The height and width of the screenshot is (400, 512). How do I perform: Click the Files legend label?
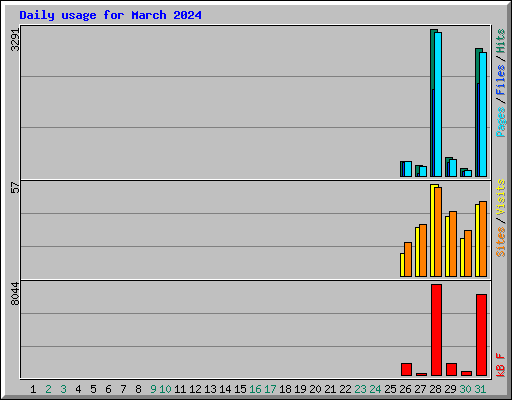pyautogui.click(x=501, y=79)
